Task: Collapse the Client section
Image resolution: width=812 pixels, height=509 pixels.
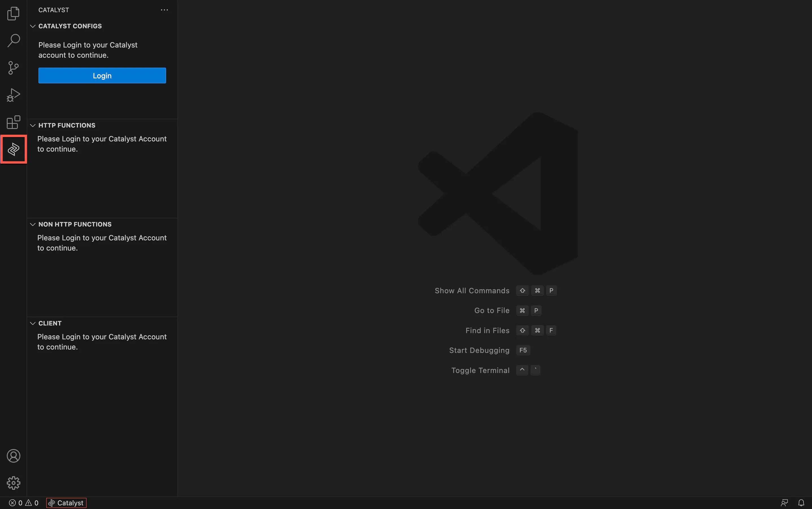Action: [x=32, y=323]
